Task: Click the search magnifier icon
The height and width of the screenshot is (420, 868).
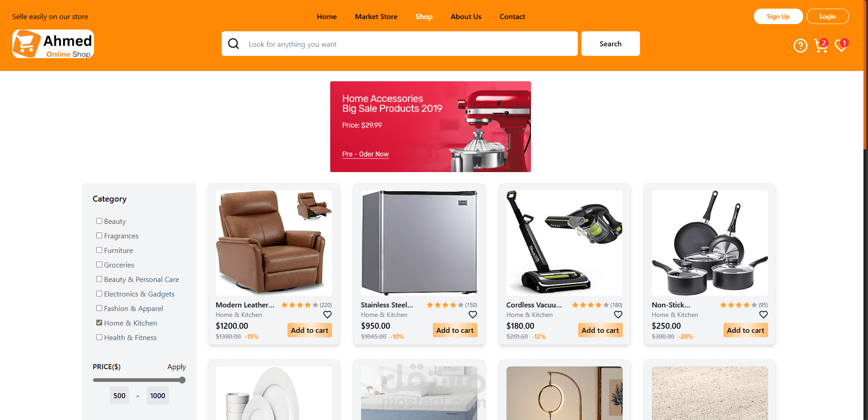Action: [233, 44]
